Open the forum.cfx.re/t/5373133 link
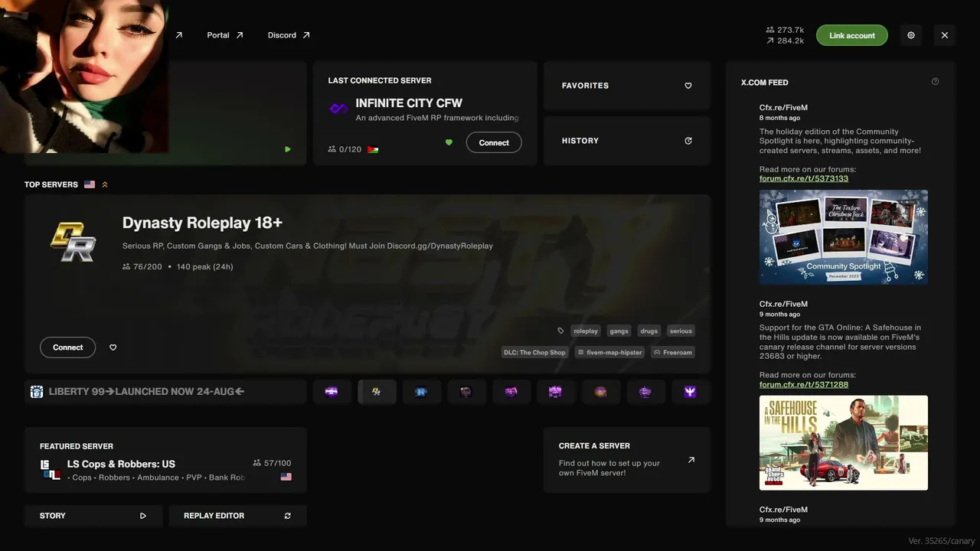 804,178
